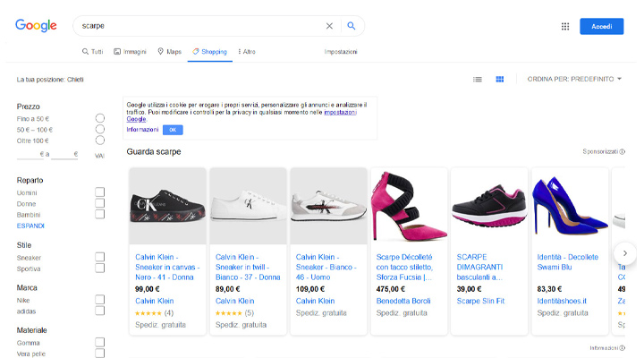The height and width of the screenshot is (358, 644).
Task: Check the Donne department filter
Action: 100,203
